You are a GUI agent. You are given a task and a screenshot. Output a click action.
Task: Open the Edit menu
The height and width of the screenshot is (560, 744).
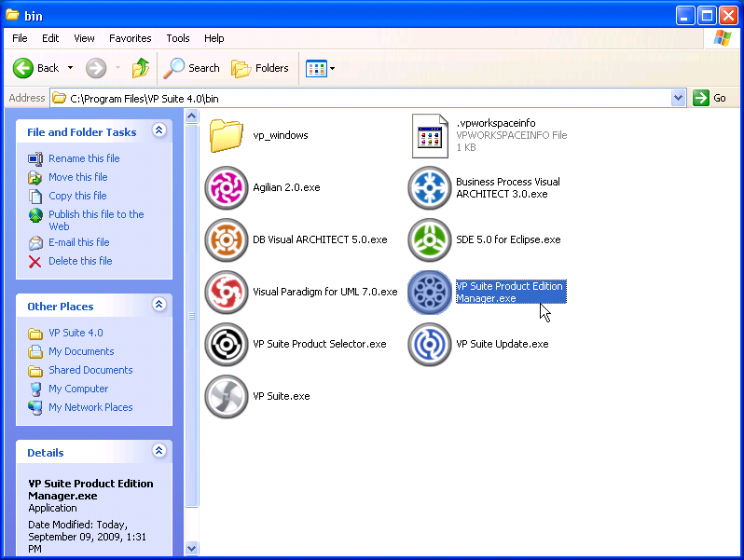click(x=50, y=38)
